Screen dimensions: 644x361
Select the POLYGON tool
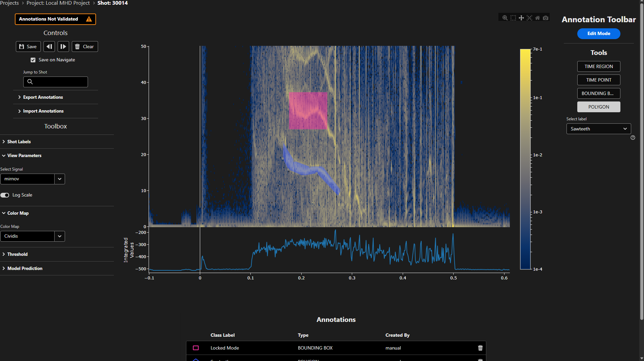pos(599,107)
